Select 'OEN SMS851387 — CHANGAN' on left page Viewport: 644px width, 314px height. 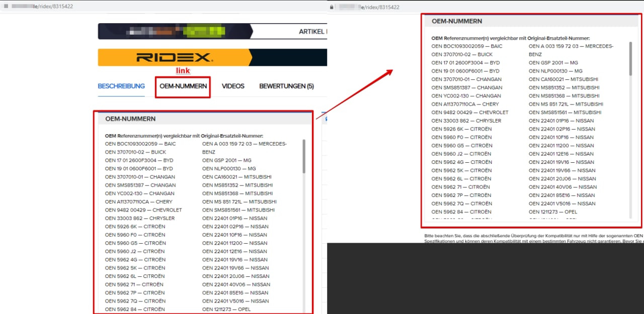coord(140,185)
